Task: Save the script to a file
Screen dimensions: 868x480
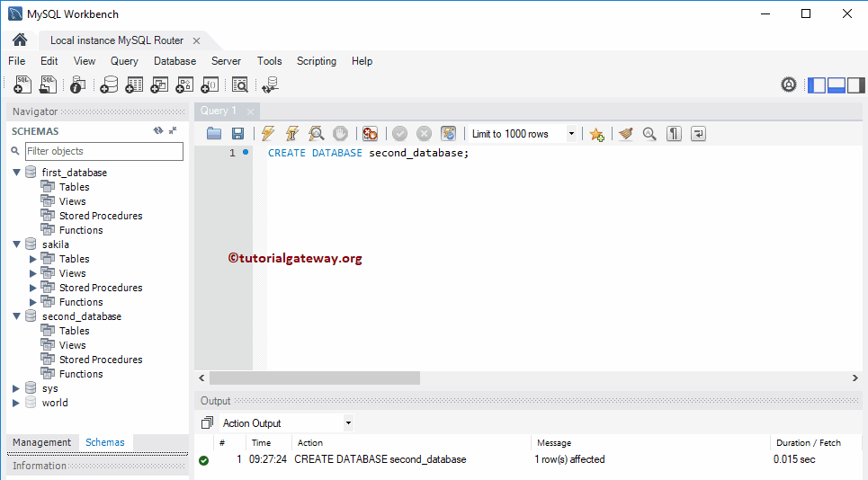Action: 238,133
